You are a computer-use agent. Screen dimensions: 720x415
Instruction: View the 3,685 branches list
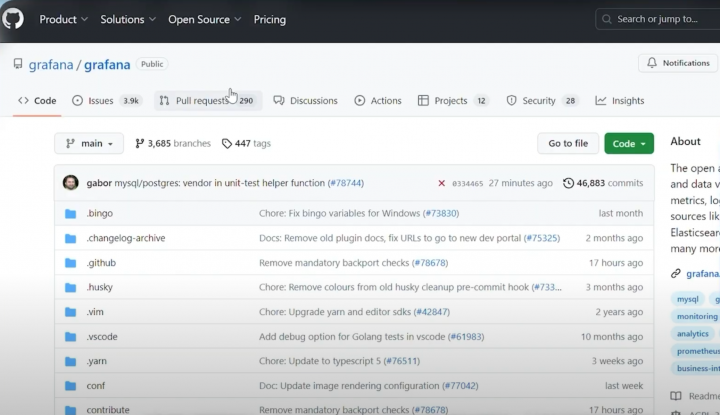[x=172, y=144]
